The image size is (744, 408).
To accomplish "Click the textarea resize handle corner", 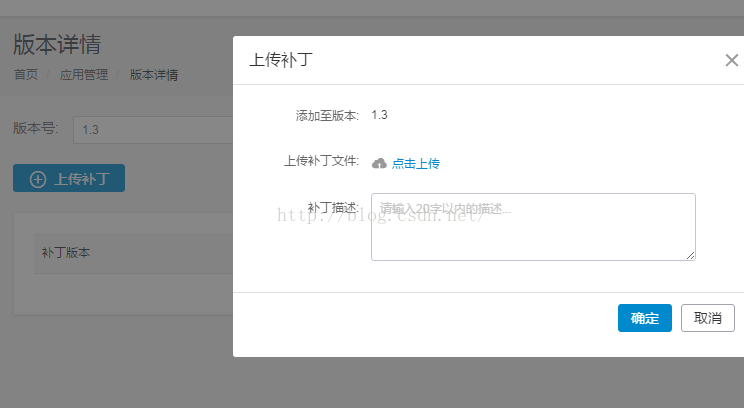I will pos(690,256).
